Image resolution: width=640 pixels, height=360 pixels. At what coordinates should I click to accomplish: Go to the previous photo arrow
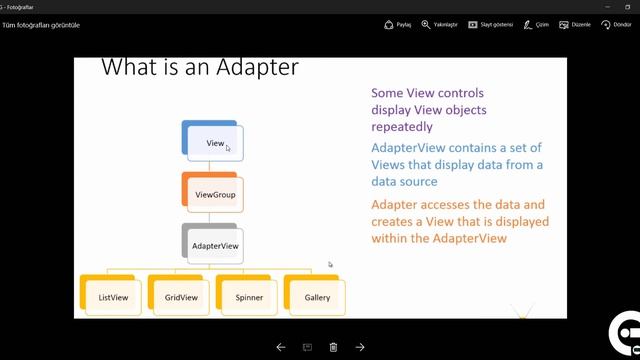pyautogui.click(x=281, y=347)
